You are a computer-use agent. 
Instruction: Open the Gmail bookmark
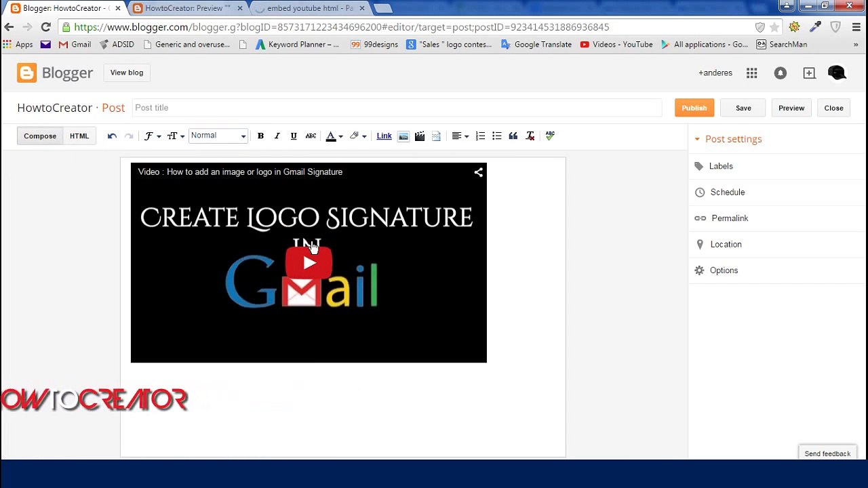[x=75, y=45]
